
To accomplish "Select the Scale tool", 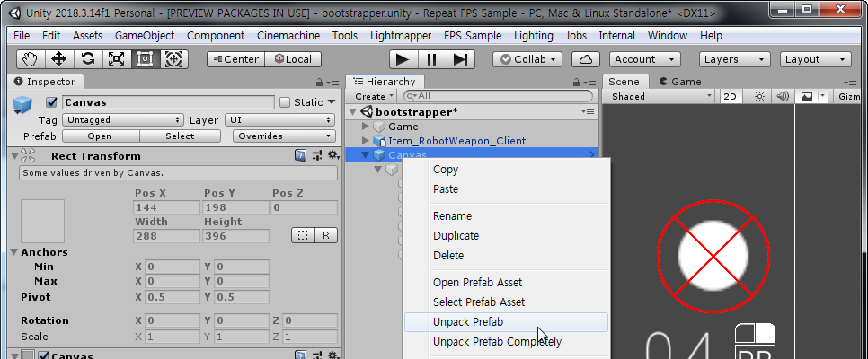I will [x=117, y=59].
